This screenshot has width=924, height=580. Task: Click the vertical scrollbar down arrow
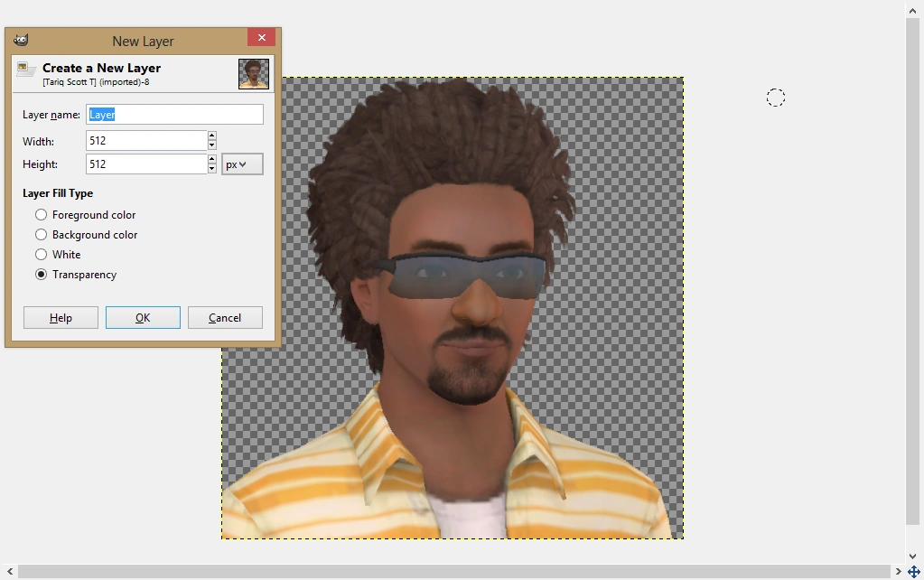coord(913,557)
